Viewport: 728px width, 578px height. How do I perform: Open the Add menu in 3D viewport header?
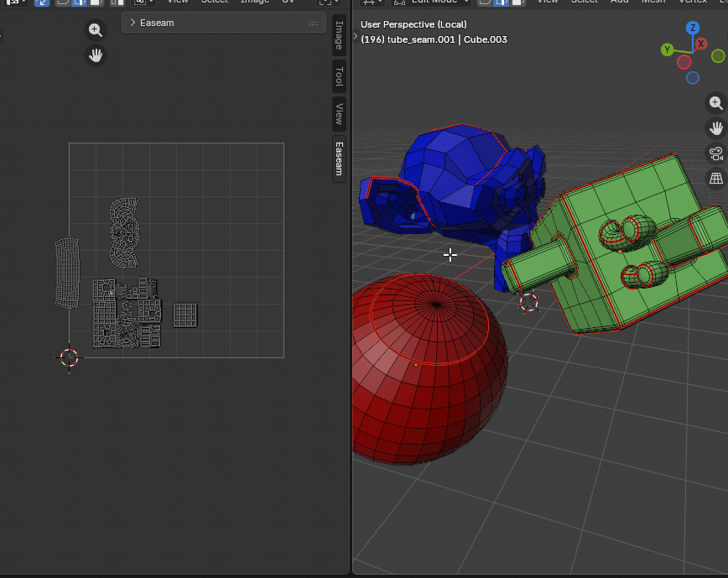(619, 2)
